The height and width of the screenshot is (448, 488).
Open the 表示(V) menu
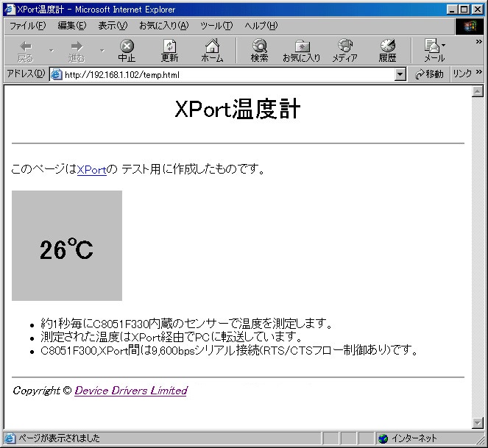113,26
